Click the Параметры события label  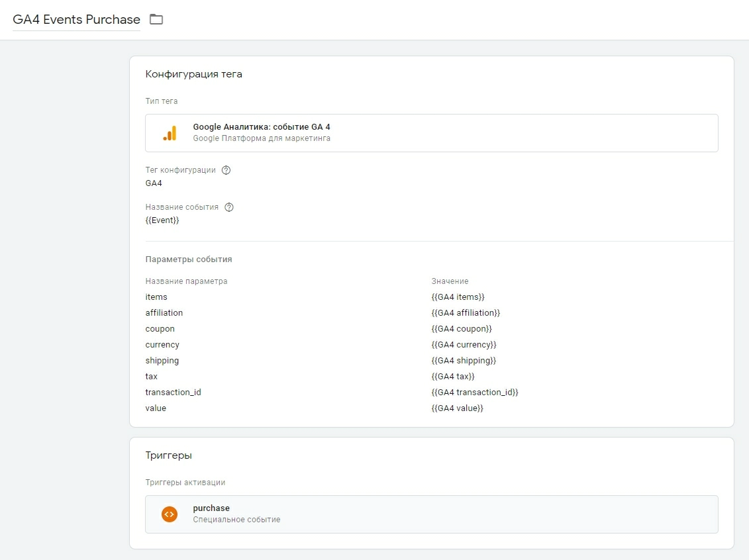[189, 259]
